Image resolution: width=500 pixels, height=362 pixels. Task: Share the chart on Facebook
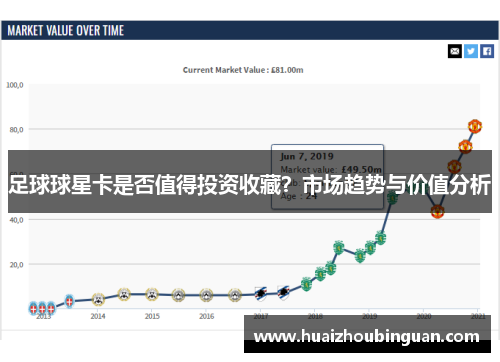click(487, 51)
